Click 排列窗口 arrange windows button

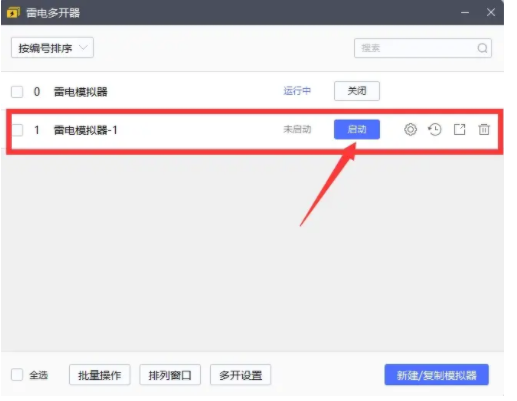point(170,375)
